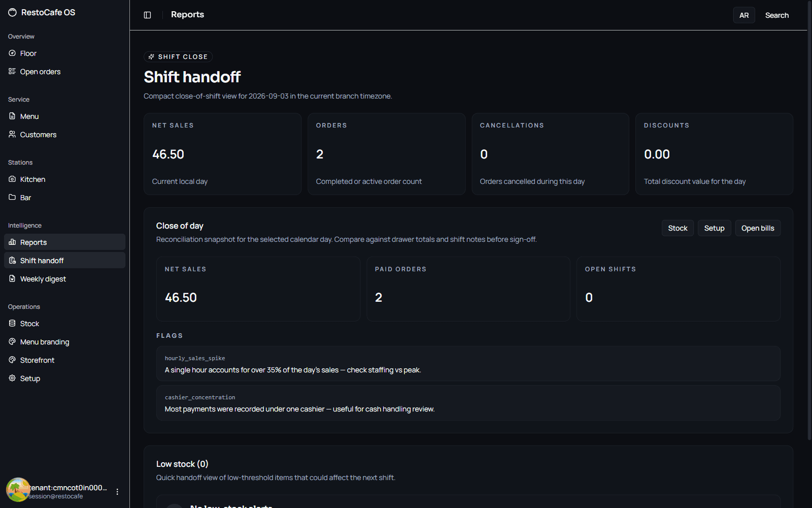The width and height of the screenshot is (812, 508).
Task: Click the RestoCafe OS logo icon
Action: [x=13, y=12]
